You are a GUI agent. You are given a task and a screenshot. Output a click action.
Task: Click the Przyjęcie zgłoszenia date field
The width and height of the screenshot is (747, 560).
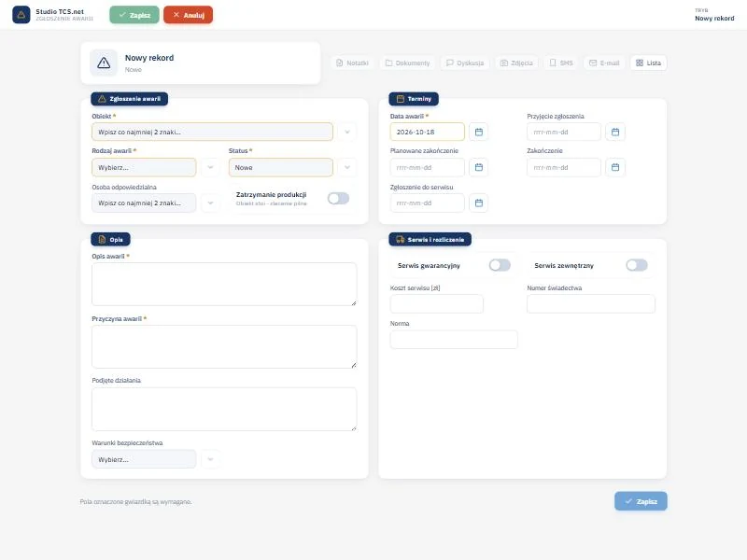point(564,132)
